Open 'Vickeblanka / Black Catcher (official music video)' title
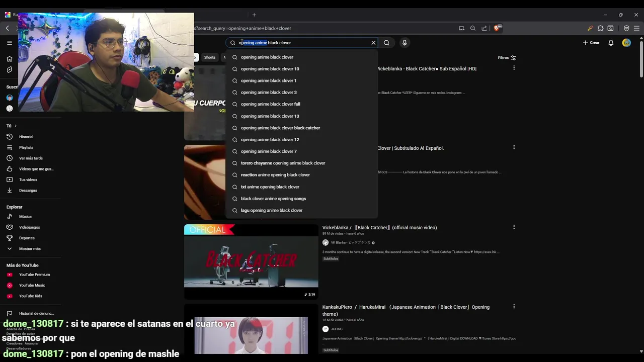This screenshot has height=362, width=644. point(379,228)
